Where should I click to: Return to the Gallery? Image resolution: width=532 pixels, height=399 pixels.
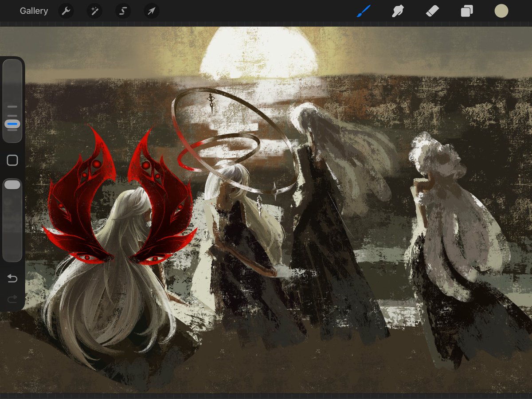[34, 11]
